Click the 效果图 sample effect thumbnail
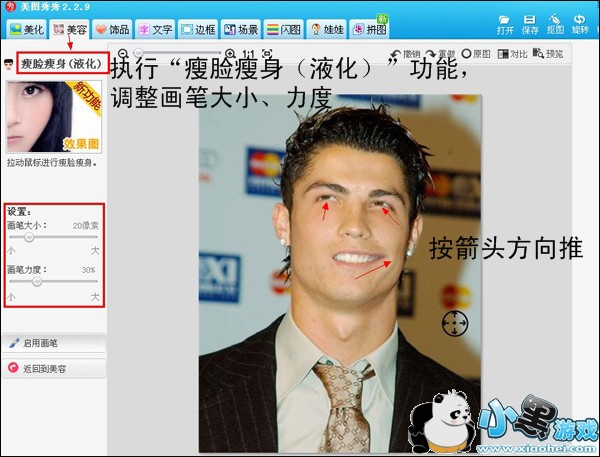600x457 pixels. [55, 116]
